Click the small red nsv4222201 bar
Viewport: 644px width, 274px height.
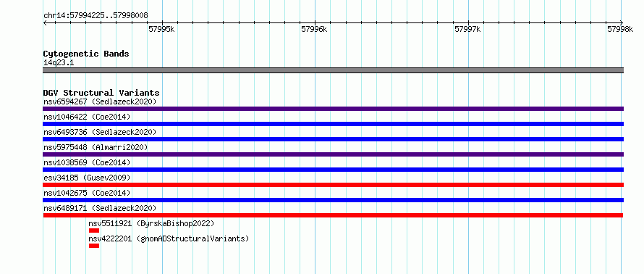tap(94, 246)
